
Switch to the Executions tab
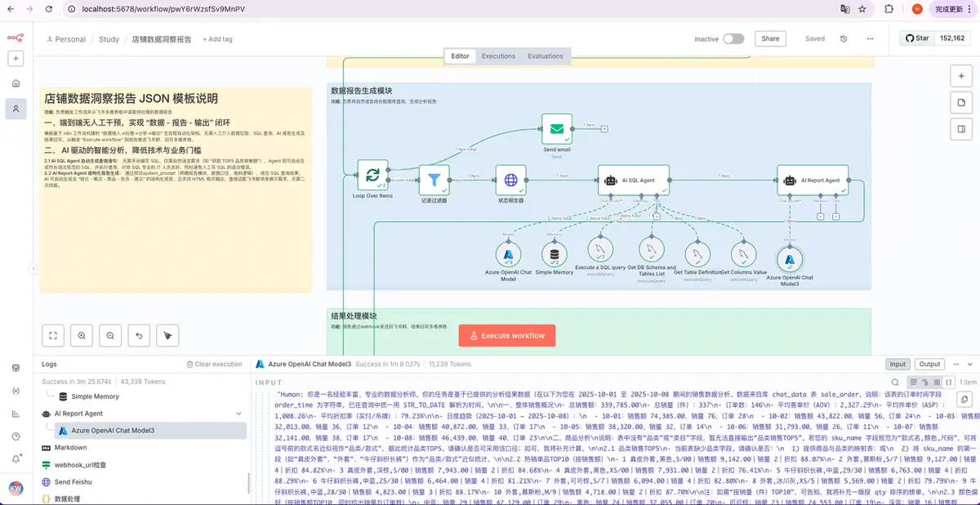click(x=498, y=56)
